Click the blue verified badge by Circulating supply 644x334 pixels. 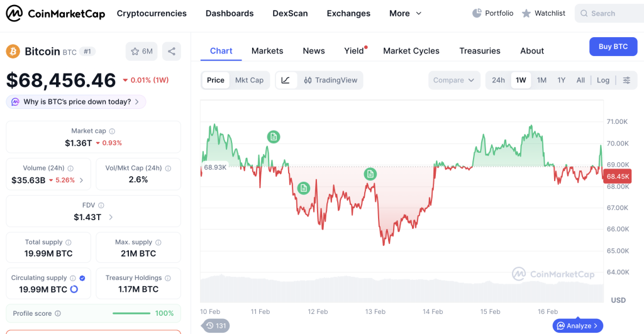tap(82, 278)
